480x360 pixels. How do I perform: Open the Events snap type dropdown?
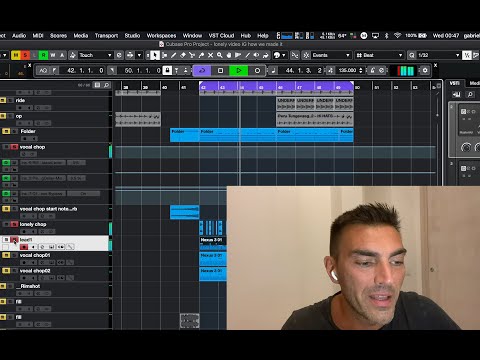tap(331, 55)
